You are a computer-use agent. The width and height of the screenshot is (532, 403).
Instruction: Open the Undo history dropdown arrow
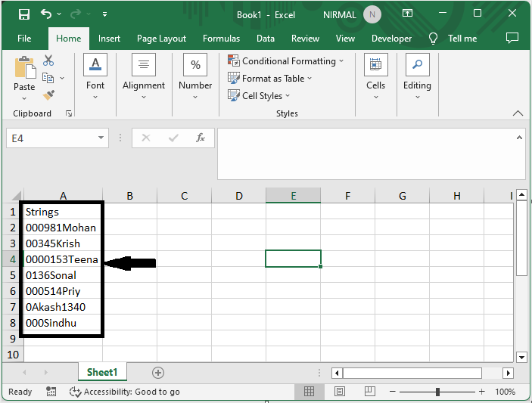click(x=59, y=14)
